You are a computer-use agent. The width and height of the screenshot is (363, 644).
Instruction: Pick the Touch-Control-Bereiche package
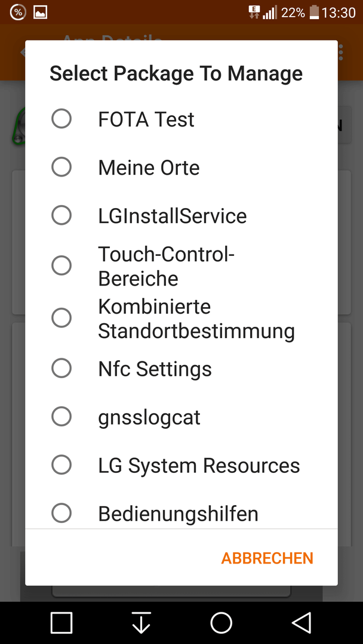pyautogui.click(x=181, y=266)
